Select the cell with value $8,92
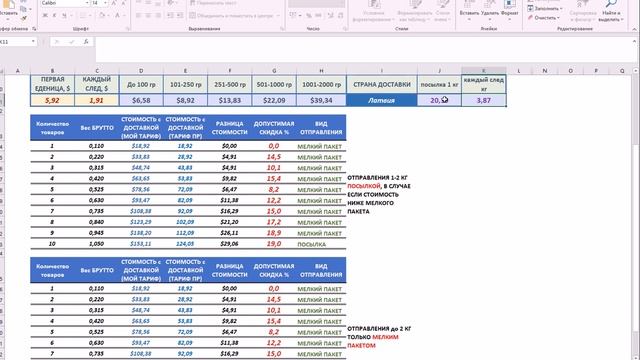The height and width of the screenshot is (360, 640). pos(185,100)
